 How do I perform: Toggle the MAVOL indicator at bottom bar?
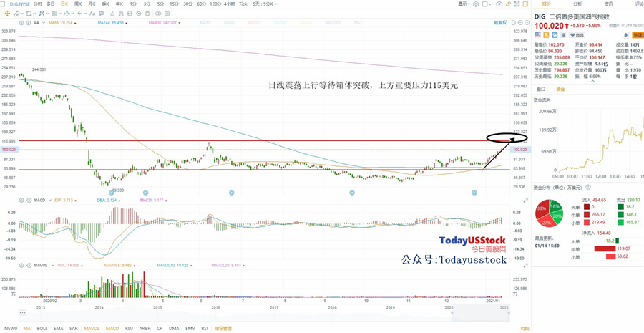pyautogui.click(x=92, y=329)
